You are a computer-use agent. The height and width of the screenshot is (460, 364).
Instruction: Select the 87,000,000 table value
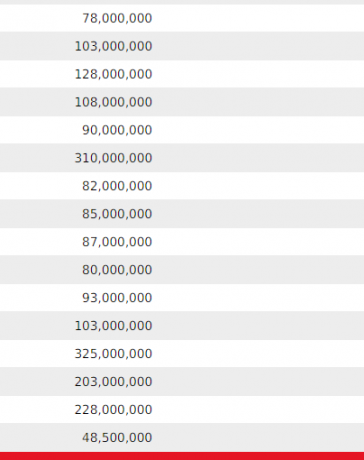[117, 242]
